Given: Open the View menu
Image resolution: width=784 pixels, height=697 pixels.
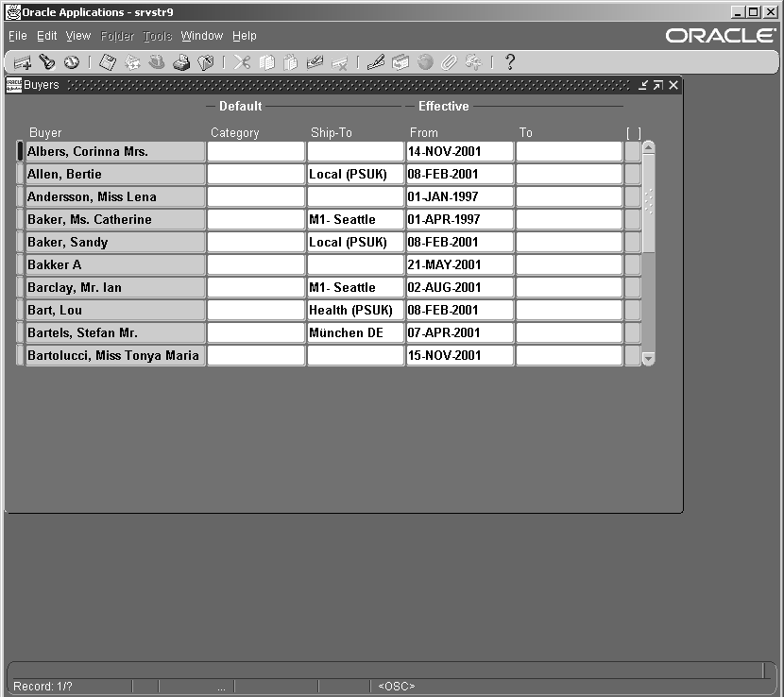Looking at the screenshot, I should (78, 36).
